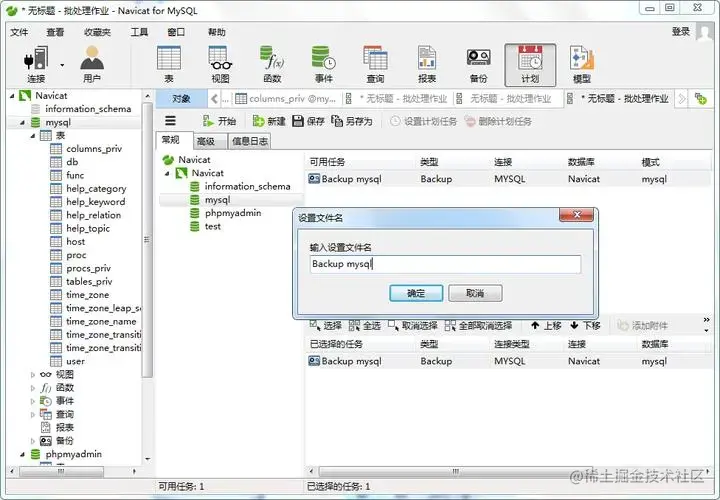
Task: Close the 设置文件名 dialog
Action: [x=576, y=214]
